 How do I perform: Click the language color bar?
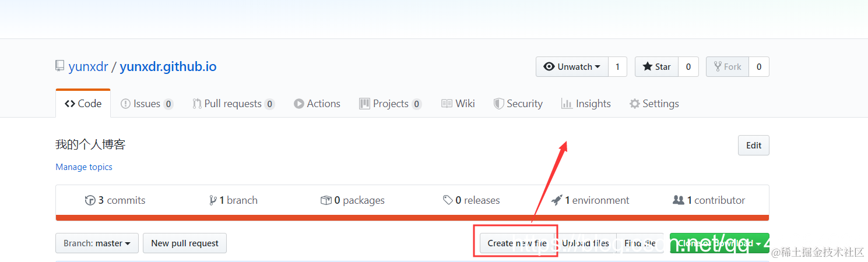click(412, 218)
